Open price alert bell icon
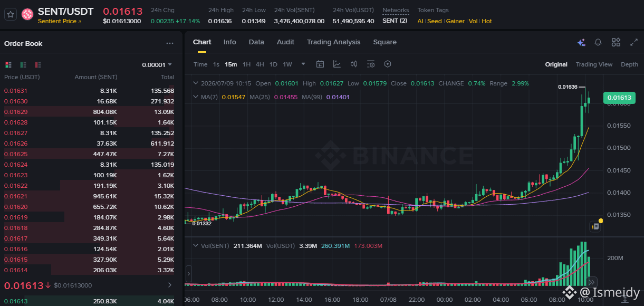Image resolution: width=644 pixels, height=306 pixels. click(598, 42)
